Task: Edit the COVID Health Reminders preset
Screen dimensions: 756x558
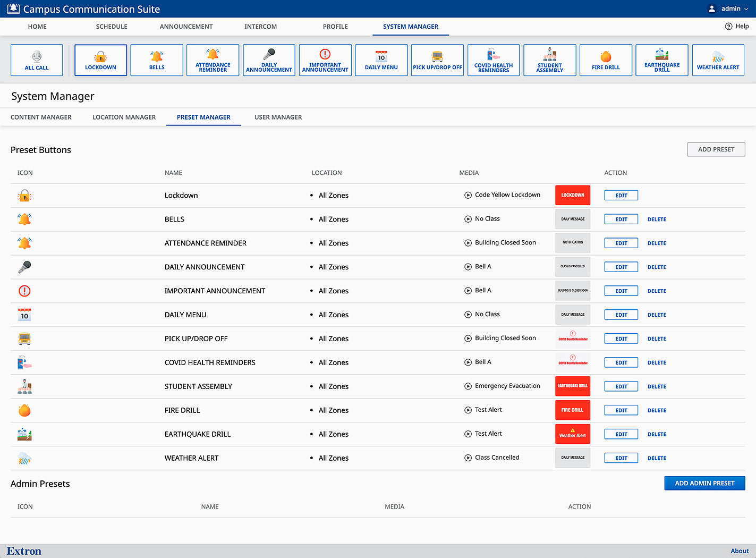Action: tap(621, 363)
